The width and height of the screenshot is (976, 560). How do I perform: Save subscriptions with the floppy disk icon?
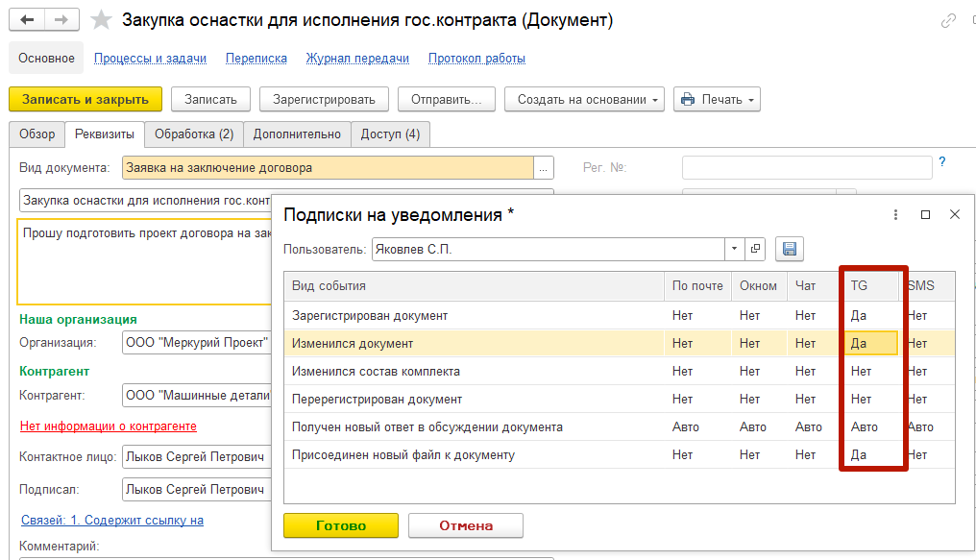click(790, 249)
